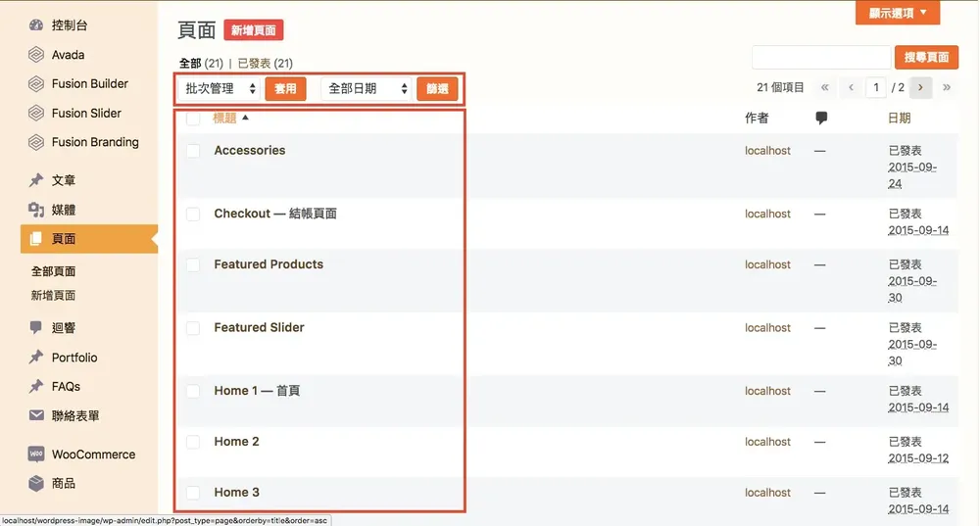Open the Featured Products page title
Viewport: 980px width, 526px height.
pos(269,264)
